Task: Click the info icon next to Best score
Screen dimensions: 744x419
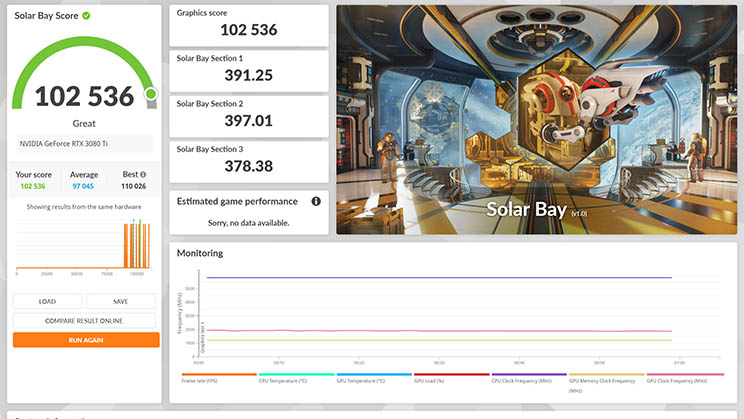Action: pos(143,174)
